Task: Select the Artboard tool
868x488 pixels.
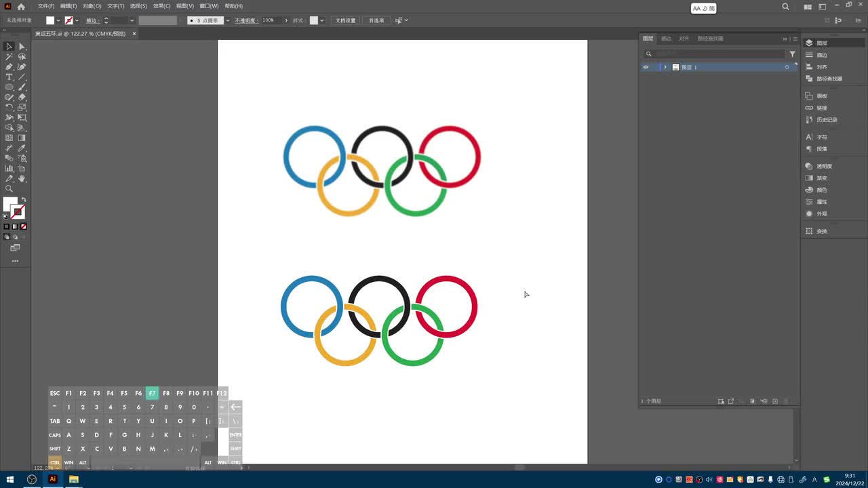Action: click(x=22, y=168)
